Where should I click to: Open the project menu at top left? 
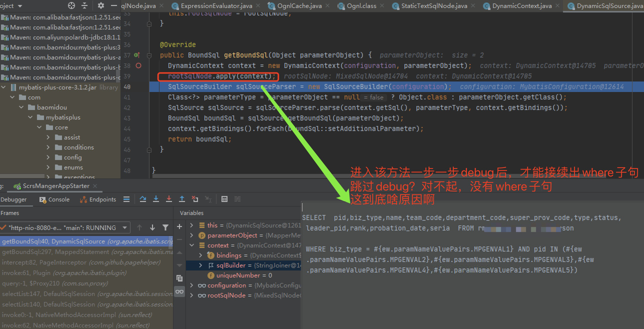11,6
